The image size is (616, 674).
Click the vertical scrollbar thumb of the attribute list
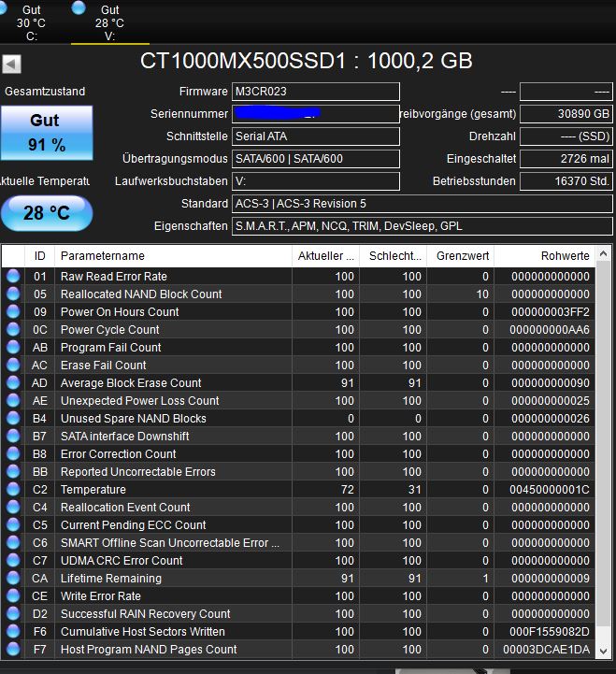603,444
